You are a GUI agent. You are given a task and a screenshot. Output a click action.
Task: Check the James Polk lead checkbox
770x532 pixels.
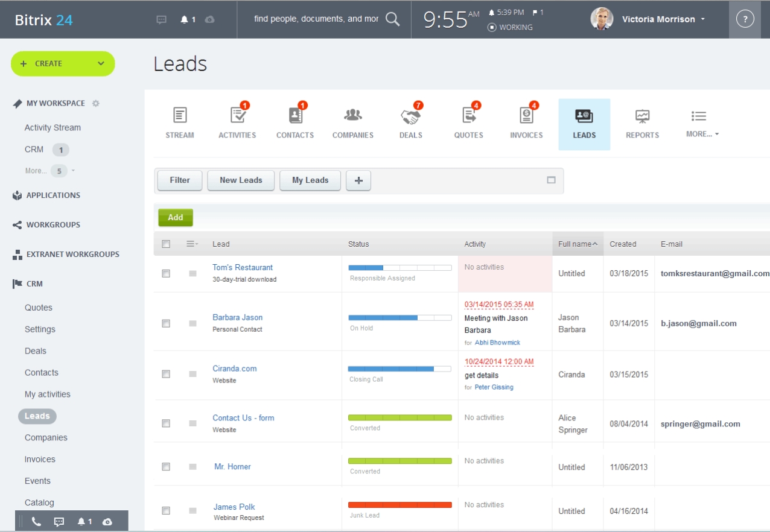(x=166, y=510)
